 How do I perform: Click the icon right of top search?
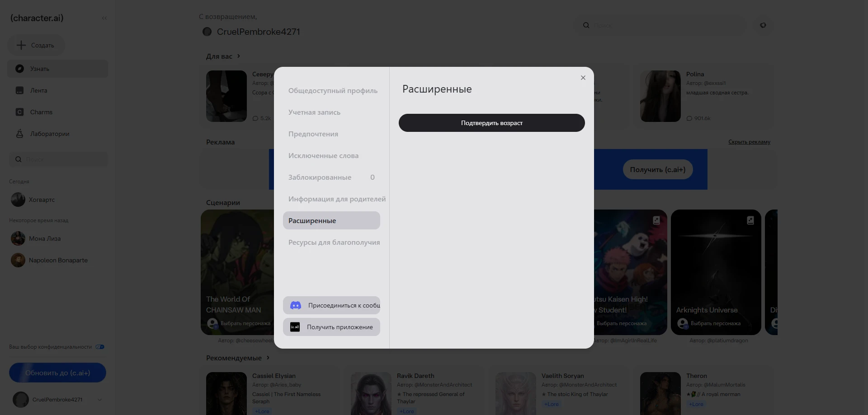tap(763, 25)
